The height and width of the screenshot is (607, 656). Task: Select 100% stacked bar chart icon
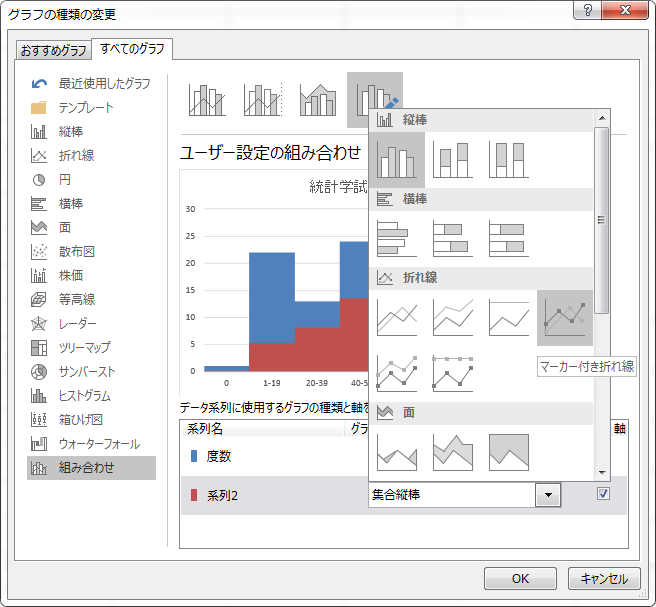point(509,238)
